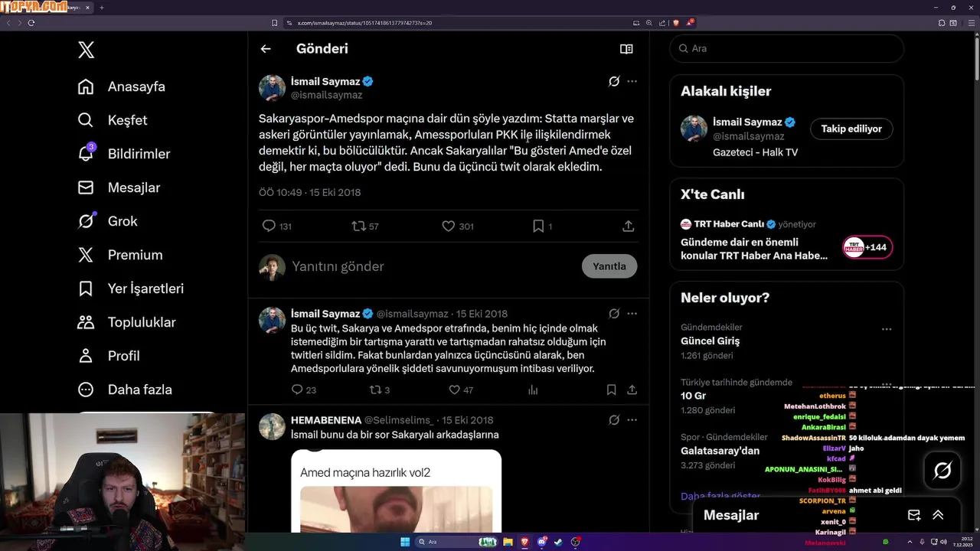Open Güncel Giriş trend

(x=710, y=341)
